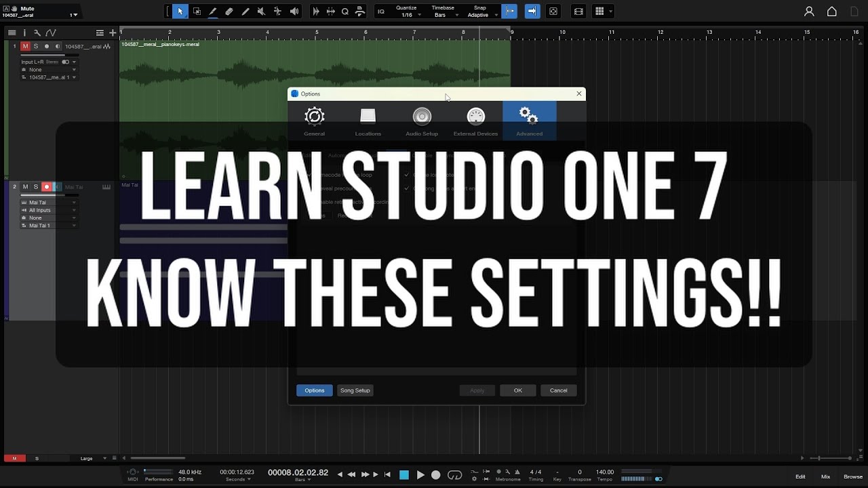The width and height of the screenshot is (868, 488).
Task: Click the Options button in dialog
Action: pyautogui.click(x=315, y=390)
